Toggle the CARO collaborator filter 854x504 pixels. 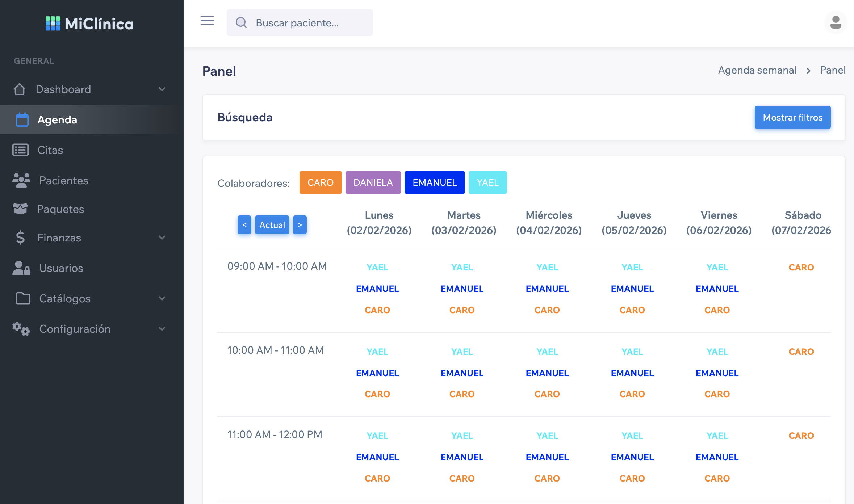click(320, 182)
